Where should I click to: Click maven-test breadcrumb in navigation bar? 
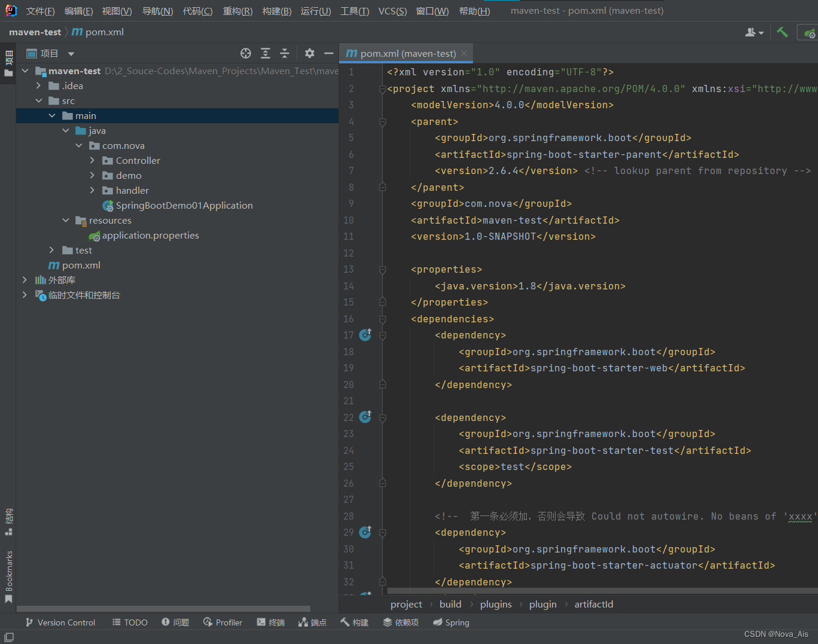(x=35, y=32)
